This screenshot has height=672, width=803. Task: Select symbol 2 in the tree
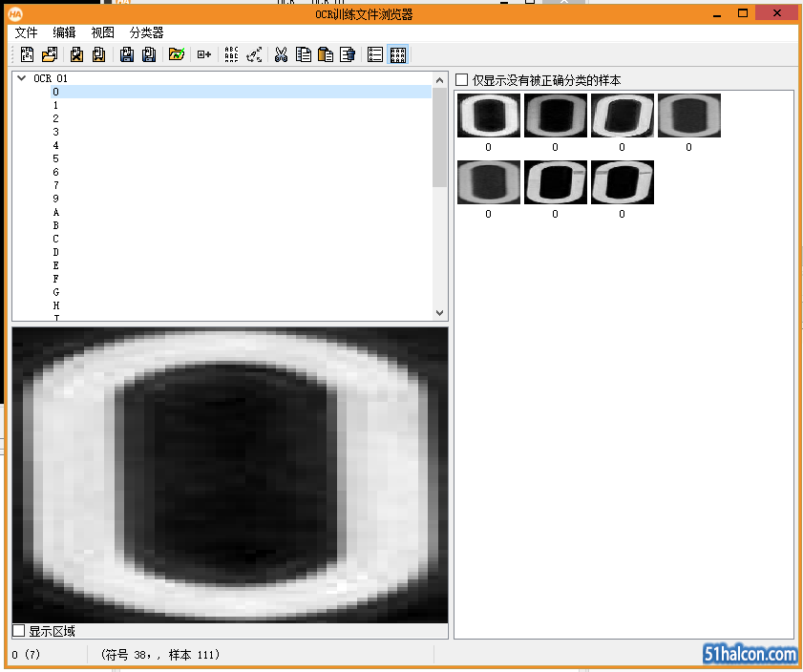(55, 118)
